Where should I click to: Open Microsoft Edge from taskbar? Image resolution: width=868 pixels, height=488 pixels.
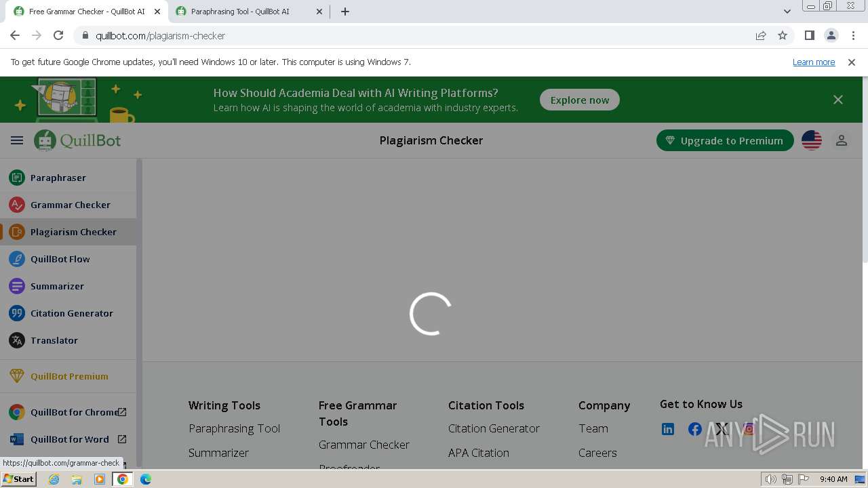145,479
